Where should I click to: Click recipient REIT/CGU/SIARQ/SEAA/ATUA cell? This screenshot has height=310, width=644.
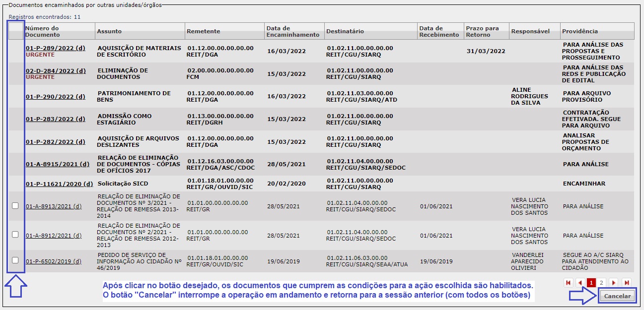pyautogui.click(x=367, y=261)
